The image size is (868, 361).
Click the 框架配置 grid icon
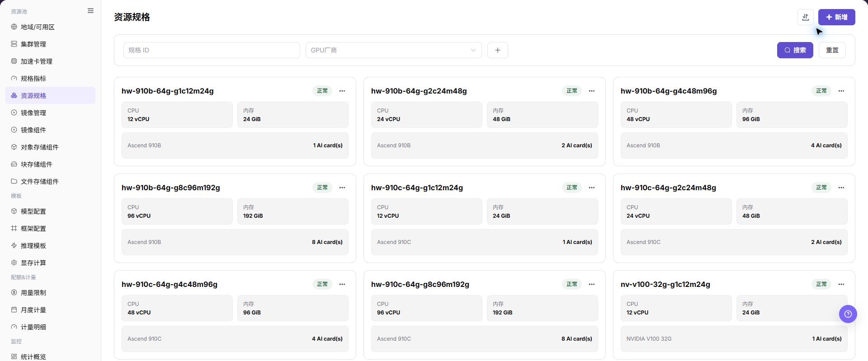(14, 229)
